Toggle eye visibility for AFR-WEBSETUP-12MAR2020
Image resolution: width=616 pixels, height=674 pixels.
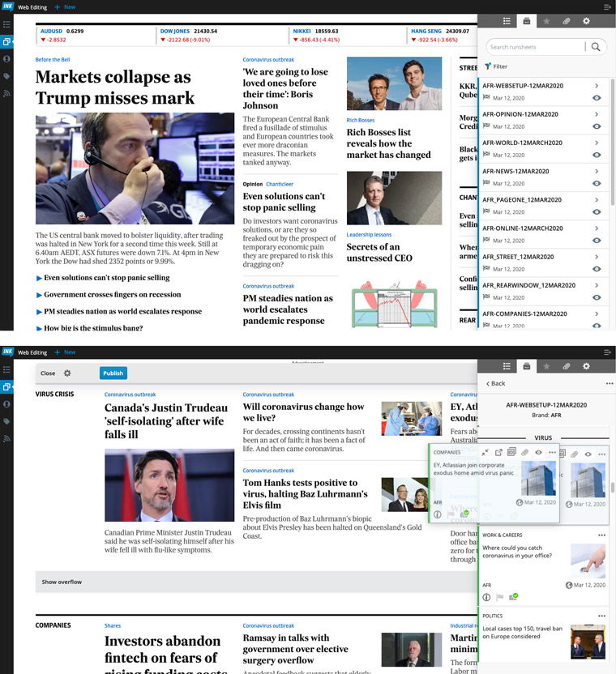click(x=597, y=97)
